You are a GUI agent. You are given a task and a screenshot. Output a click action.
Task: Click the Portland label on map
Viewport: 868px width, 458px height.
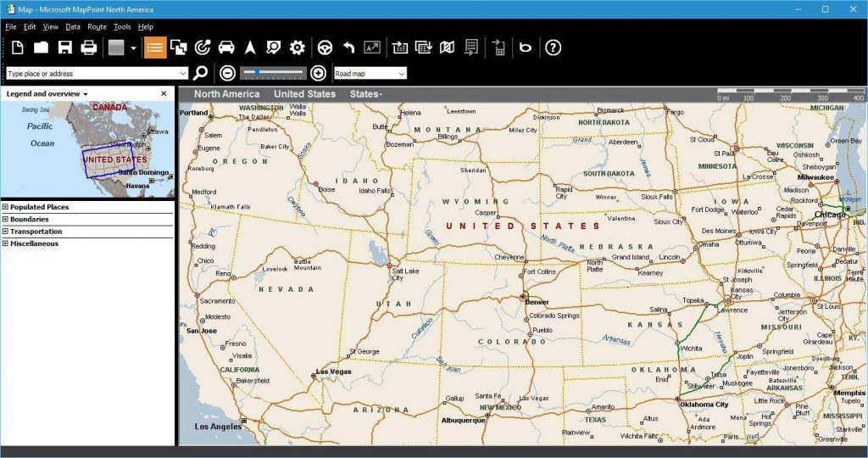(x=194, y=113)
